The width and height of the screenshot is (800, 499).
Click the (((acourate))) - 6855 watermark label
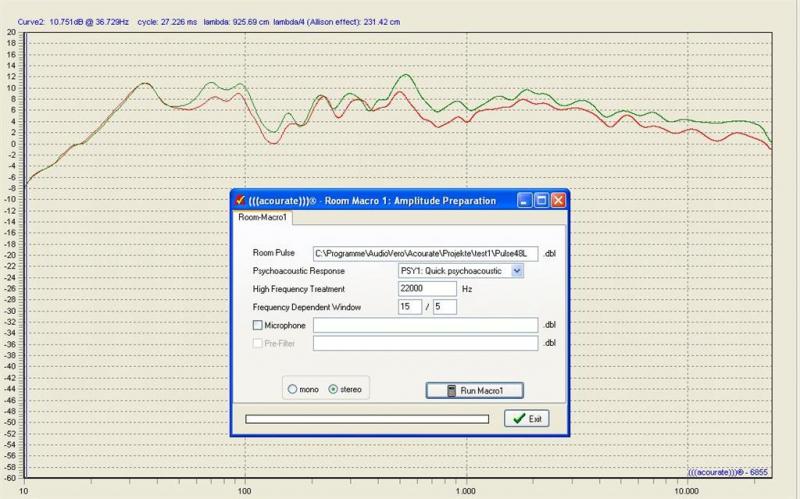728,472
